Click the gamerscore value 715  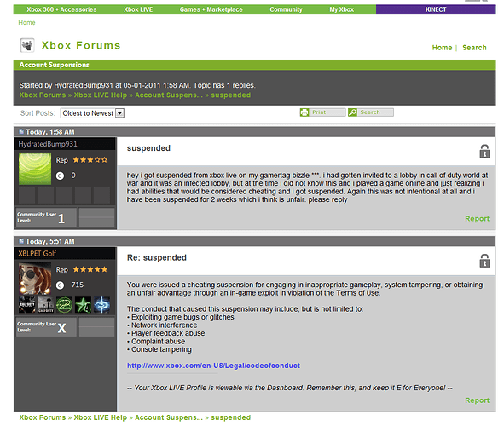(78, 285)
